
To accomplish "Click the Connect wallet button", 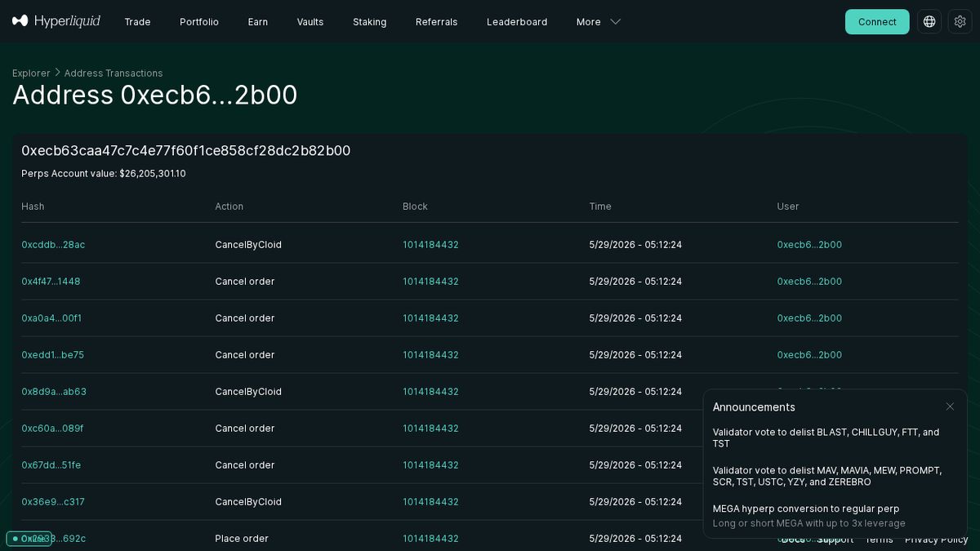I will tap(877, 22).
